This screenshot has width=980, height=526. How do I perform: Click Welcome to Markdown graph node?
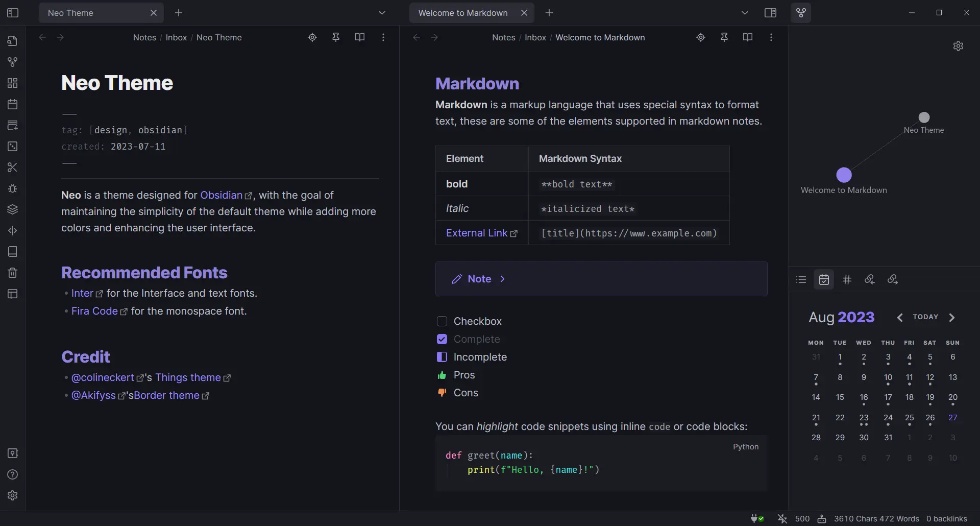coord(844,175)
